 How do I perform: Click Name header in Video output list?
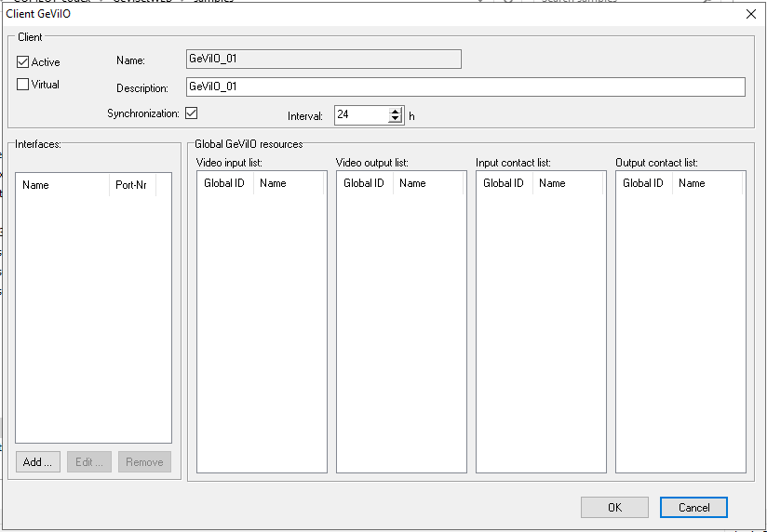[427, 183]
